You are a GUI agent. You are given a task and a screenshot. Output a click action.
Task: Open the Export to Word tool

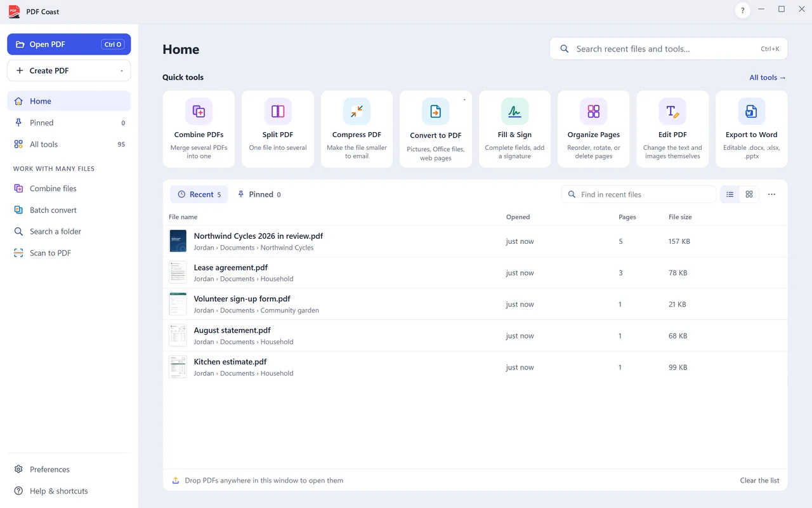click(x=752, y=129)
